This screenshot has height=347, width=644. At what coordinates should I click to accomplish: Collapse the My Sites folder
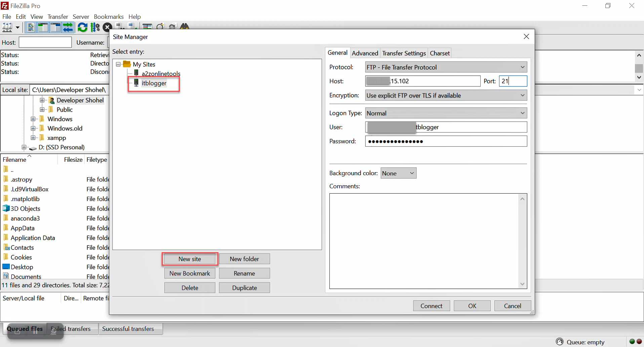click(118, 64)
